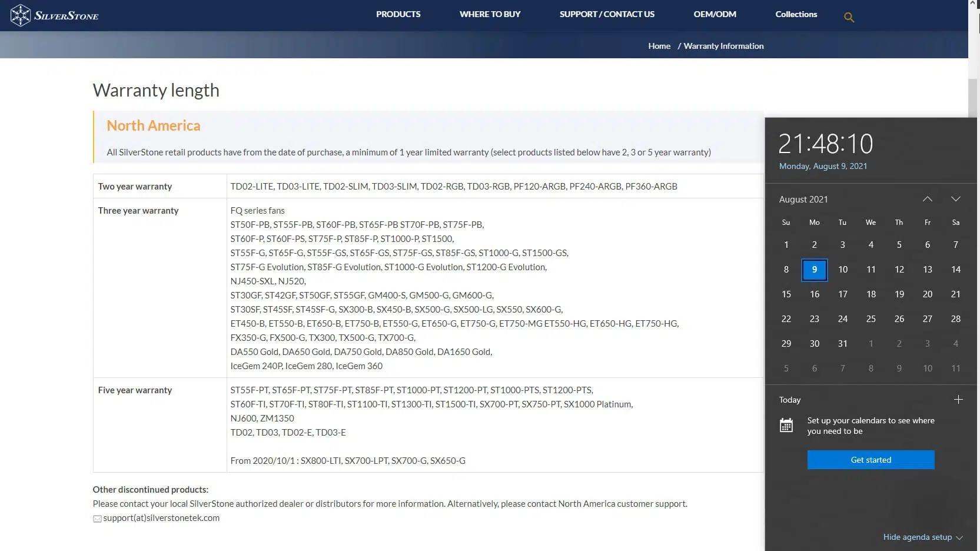Click the plus icon to add event
The height and width of the screenshot is (551, 980).
pos(958,400)
